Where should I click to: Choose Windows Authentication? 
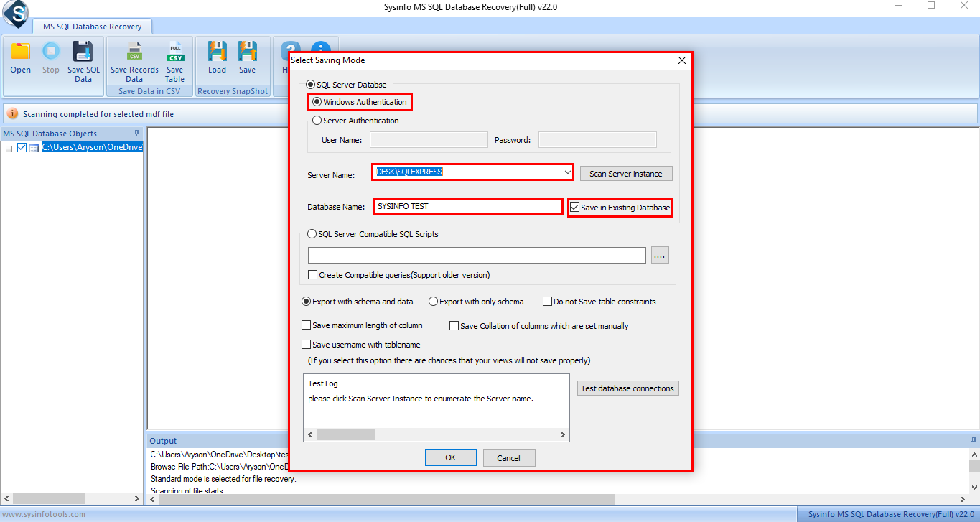(317, 102)
